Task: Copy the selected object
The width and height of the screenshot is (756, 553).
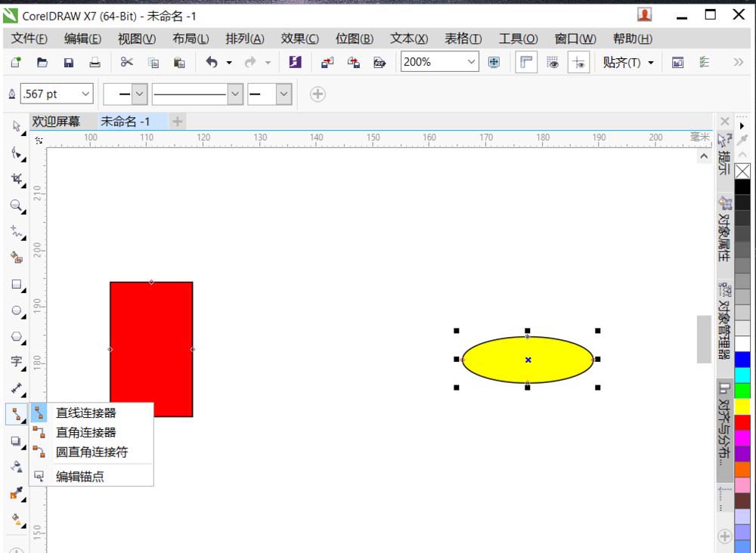Action: pos(153,62)
